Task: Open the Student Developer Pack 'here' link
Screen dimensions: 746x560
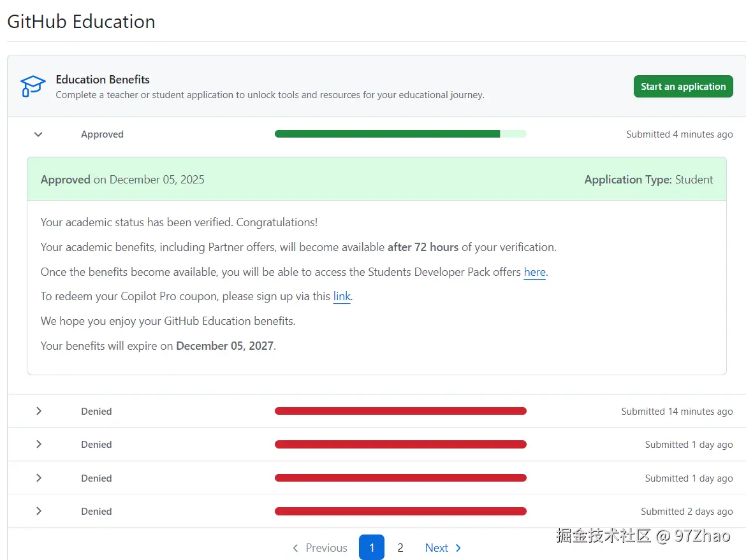Action: point(534,272)
